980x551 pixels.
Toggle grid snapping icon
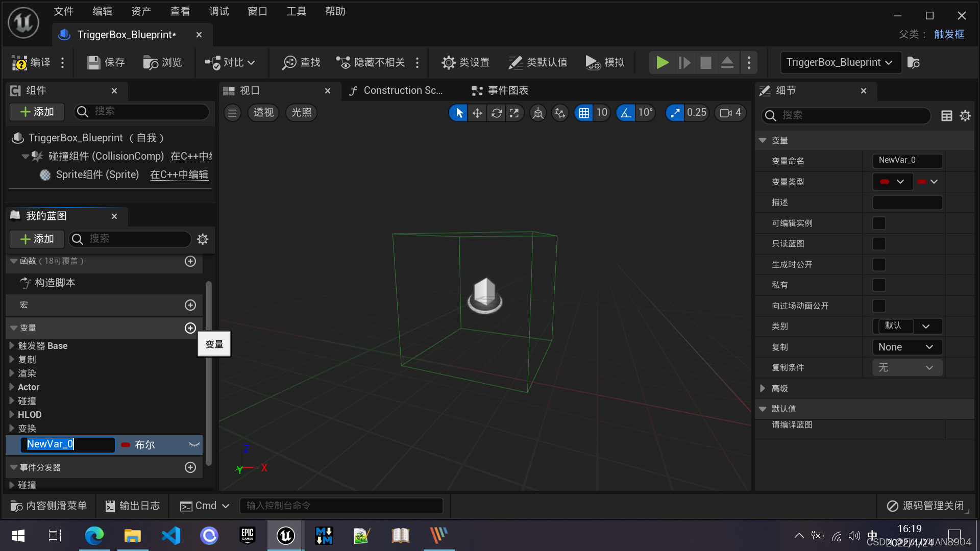(584, 113)
